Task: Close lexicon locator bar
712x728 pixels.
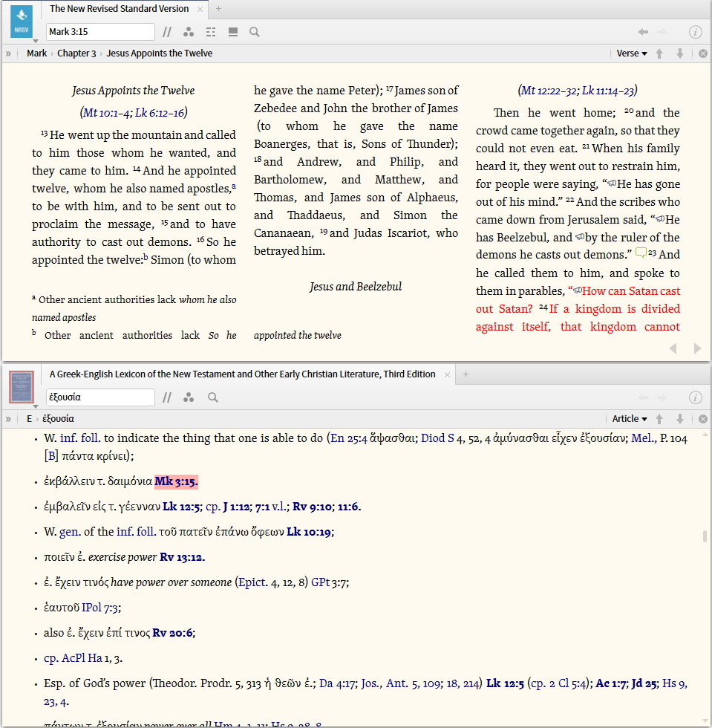Action: [703, 419]
